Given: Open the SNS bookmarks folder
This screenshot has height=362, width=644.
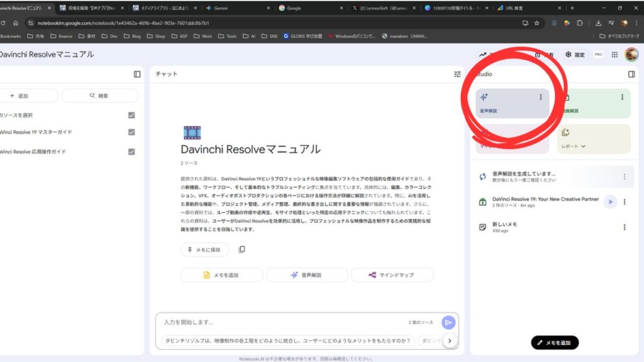Looking at the screenshot, I should [269, 36].
